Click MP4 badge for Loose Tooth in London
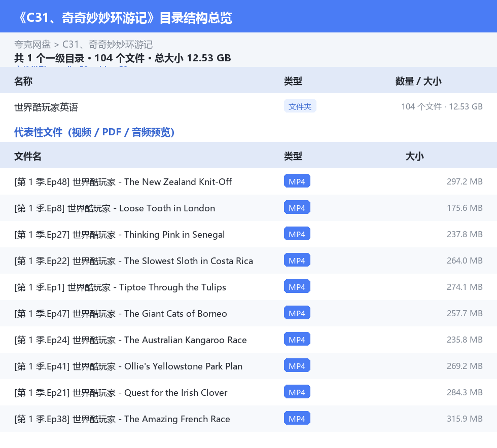497x448 pixels. coord(297,207)
